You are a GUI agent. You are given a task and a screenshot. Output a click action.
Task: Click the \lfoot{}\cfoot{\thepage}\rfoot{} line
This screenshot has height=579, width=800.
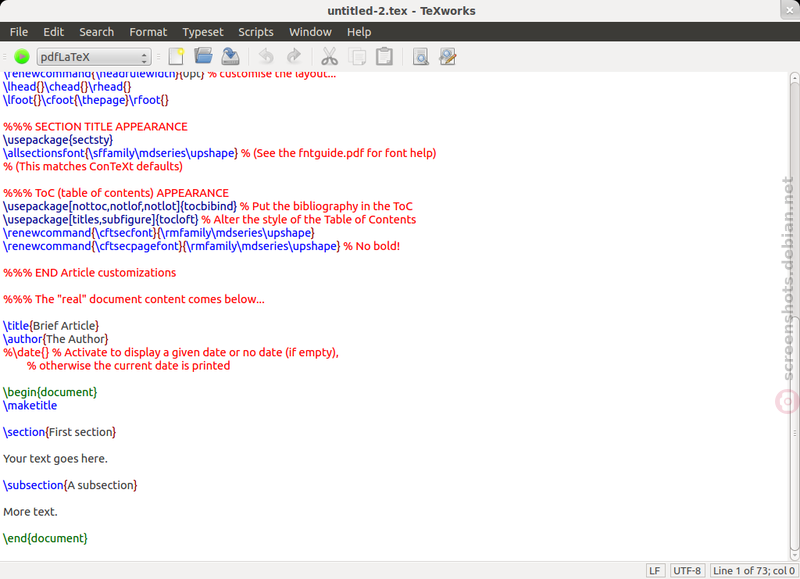[x=86, y=100]
